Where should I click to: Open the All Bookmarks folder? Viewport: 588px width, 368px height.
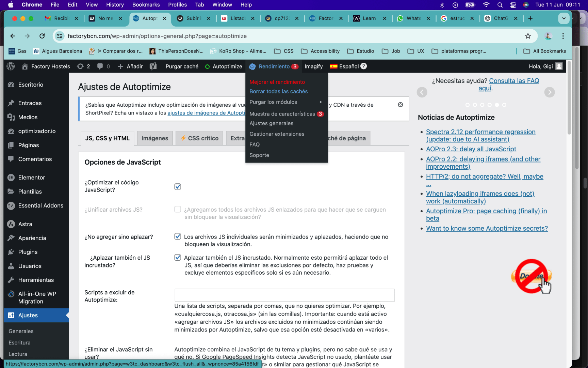545,51
